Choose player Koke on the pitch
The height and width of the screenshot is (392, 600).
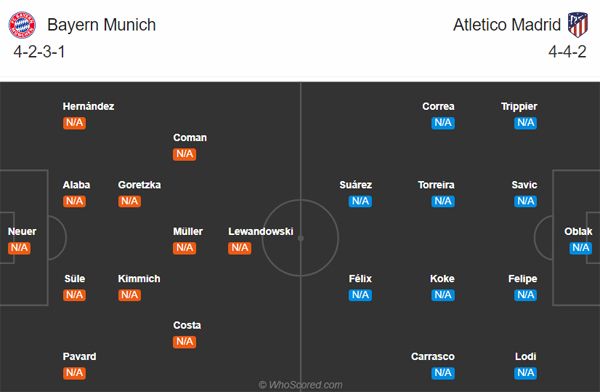point(442,279)
